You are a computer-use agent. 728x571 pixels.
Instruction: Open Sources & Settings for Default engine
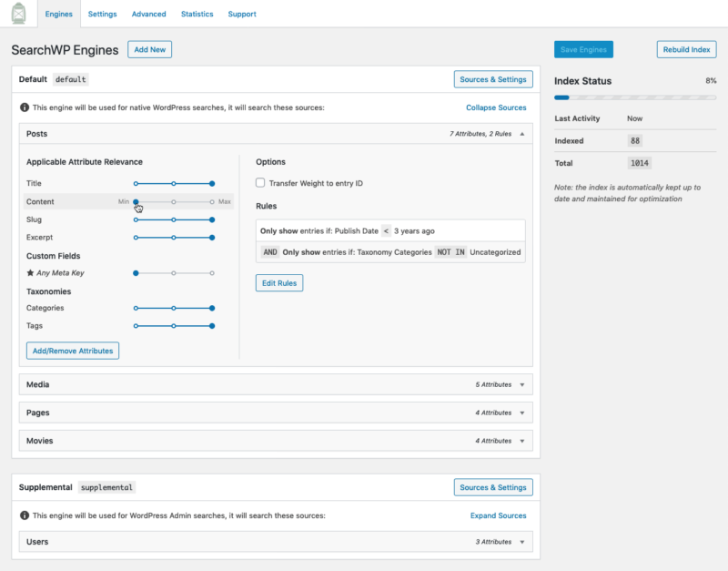click(x=493, y=79)
